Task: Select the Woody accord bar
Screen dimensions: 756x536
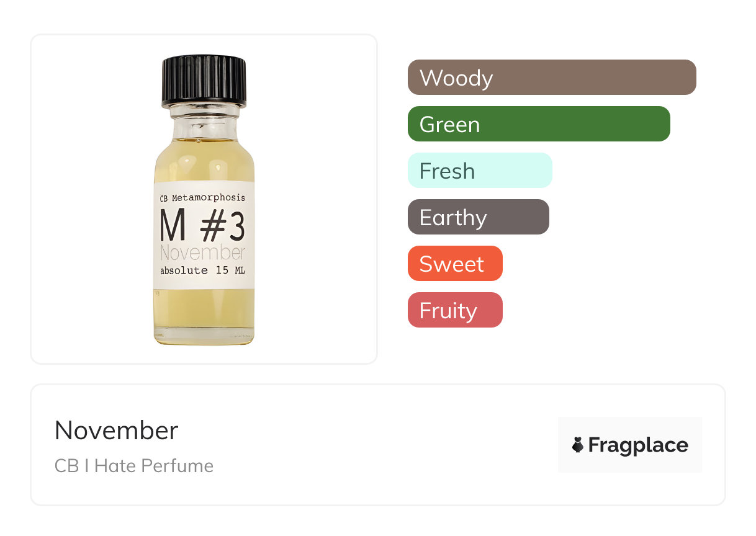Action: tap(551, 78)
